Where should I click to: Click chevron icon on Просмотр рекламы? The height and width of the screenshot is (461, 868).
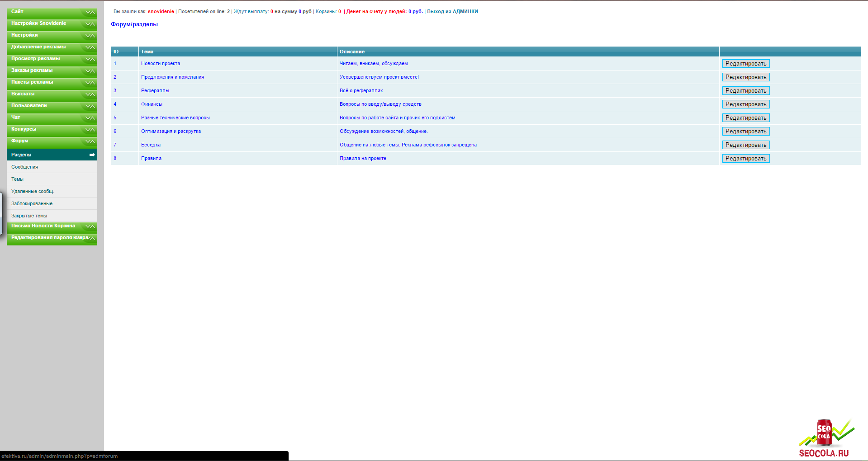click(x=90, y=59)
